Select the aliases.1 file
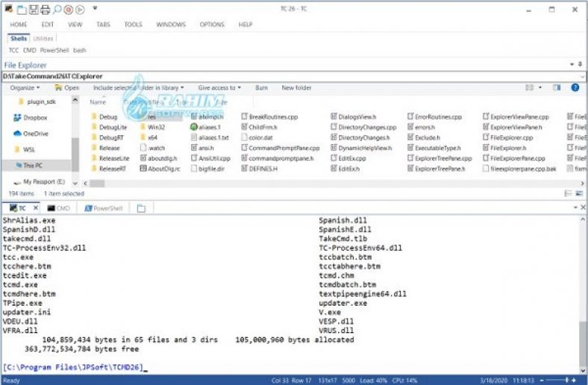This screenshot has height=385, width=588. (206, 127)
